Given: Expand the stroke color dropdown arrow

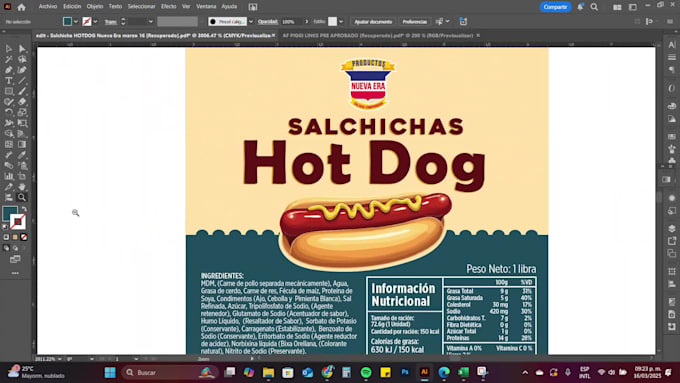Looking at the screenshot, I should coord(95,22).
